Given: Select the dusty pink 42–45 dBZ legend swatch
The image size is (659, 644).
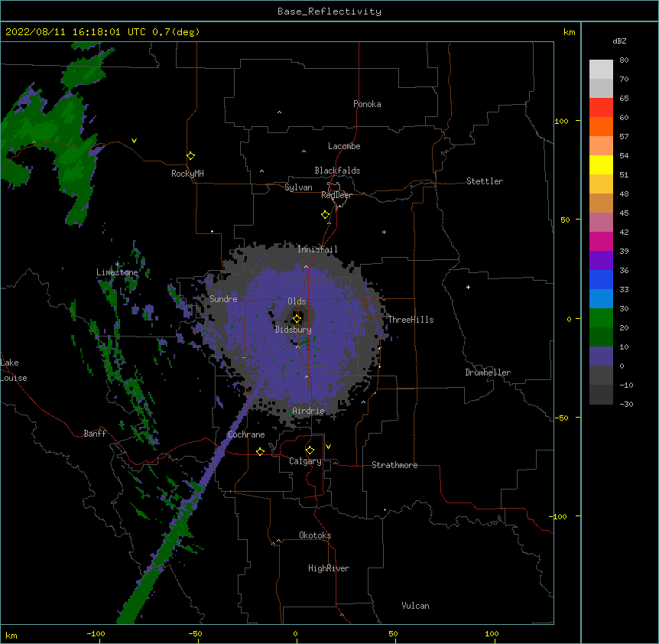Looking at the screenshot, I should pyautogui.click(x=601, y=223).
